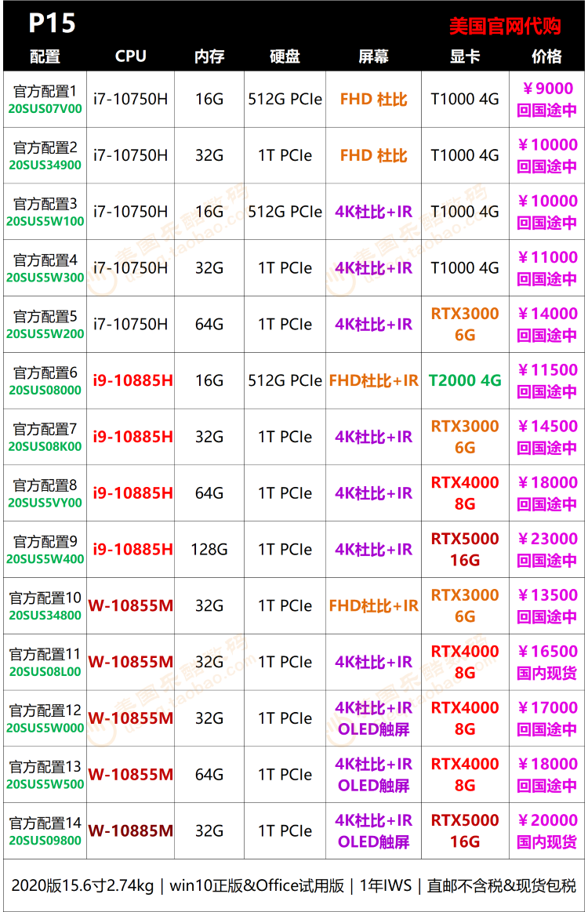Viewport: 588px width, 912px height.
Task: Click 官方配置1 label
Action: pos(45,91)
